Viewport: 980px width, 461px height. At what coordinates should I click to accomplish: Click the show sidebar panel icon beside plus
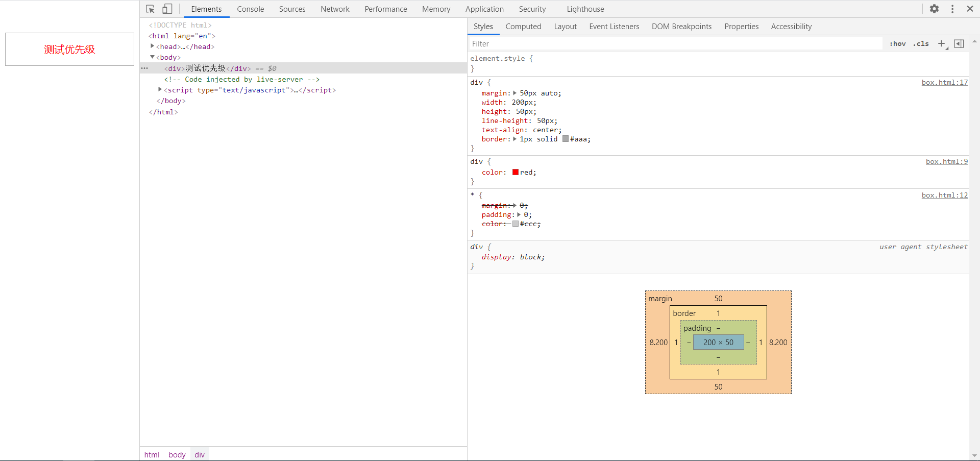(x=959, y=43)
